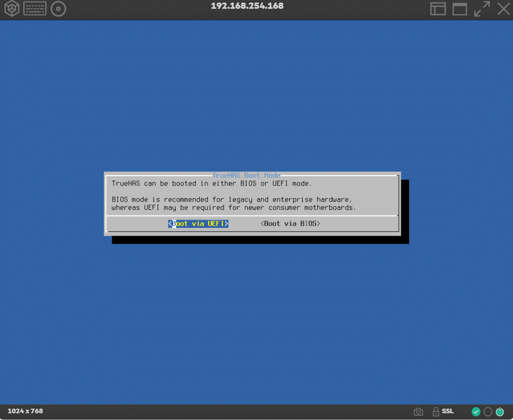513x420 pixels.
Task: Click the 1024 x 768 resolution text
Action: click(x=25, y=411)
